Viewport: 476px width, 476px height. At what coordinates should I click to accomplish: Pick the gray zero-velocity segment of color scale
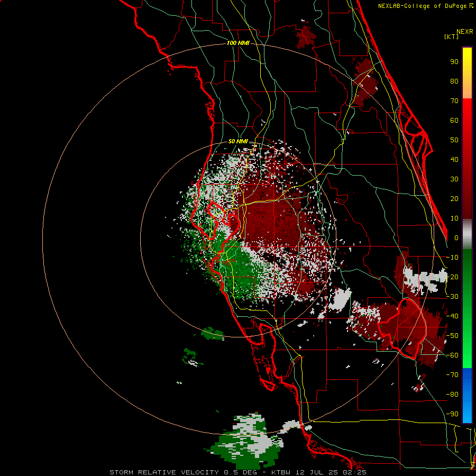[467, 234]
